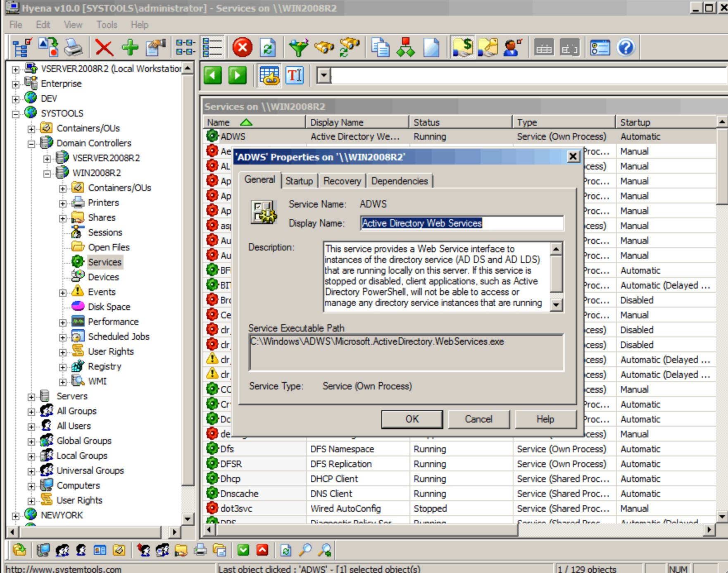Viewport: 728px width, 573px height.
Task: Toggle the dollar-sign folder toolbar button
Action: [463, 48]
